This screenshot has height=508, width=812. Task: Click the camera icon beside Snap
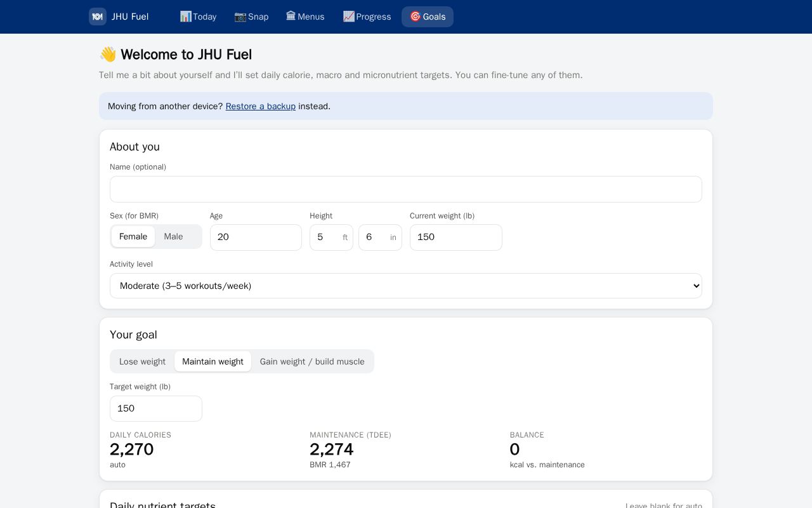click(240, 17)
